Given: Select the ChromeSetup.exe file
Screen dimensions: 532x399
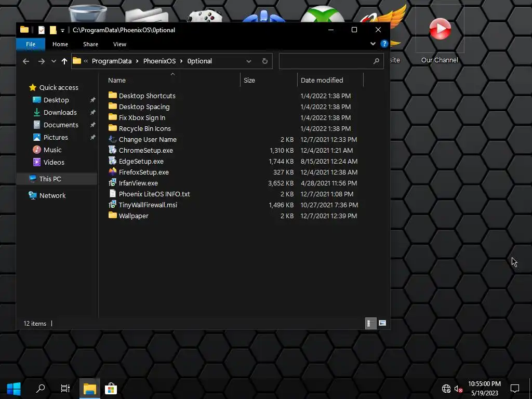Looking at the screenshot, I should [x=145, y=150].
